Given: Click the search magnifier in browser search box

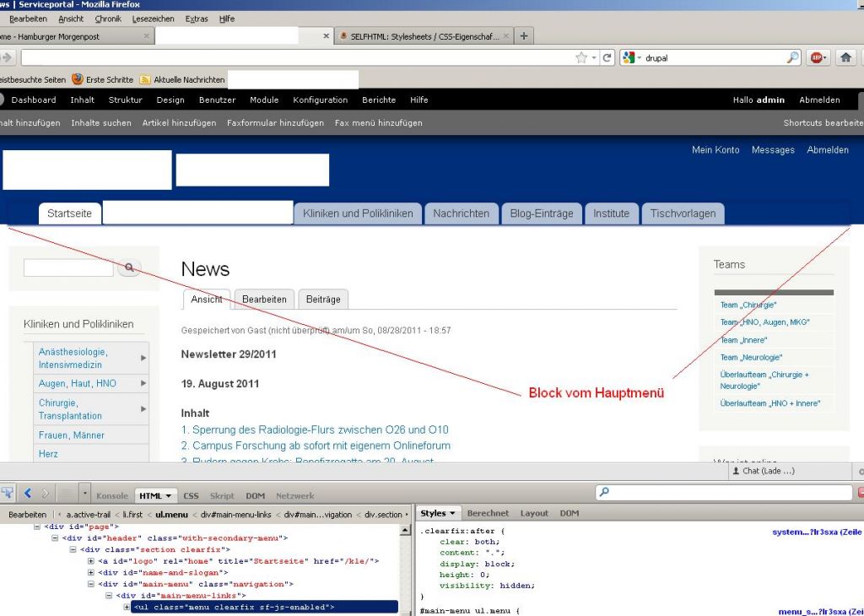Looking at the screenshot, I should [x=792, y=57].
